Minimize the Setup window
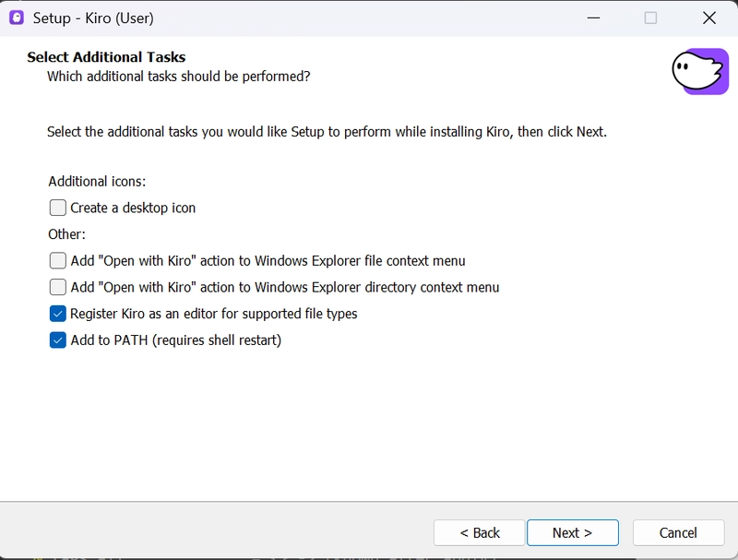Image resolution: width=738 pixels, height=560 pixels. [x=591, y=18]
